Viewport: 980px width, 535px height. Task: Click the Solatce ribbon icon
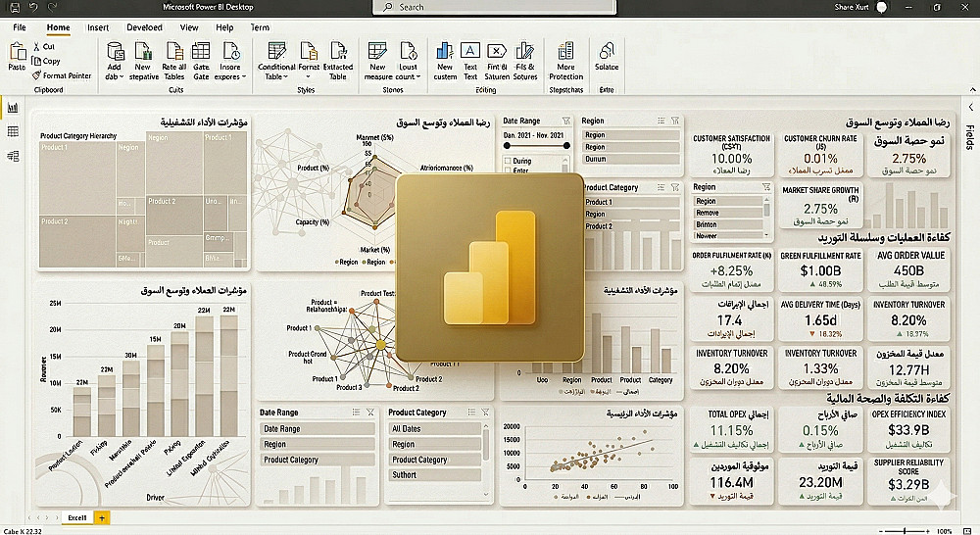point(607,51)
